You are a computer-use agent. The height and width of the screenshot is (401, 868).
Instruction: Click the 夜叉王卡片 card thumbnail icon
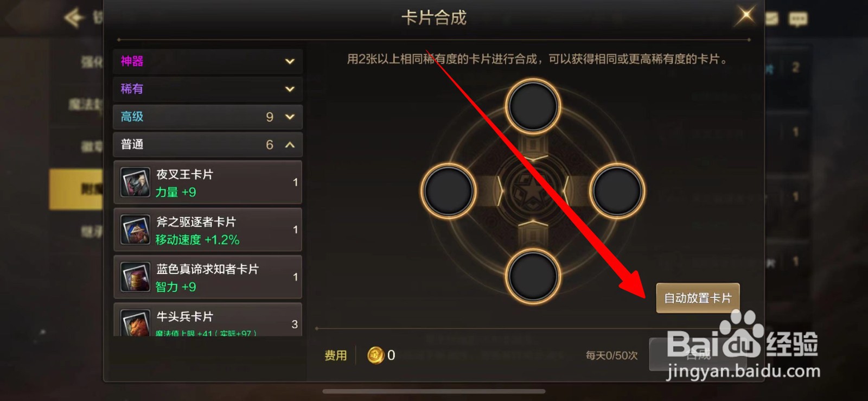pos(135,182)
